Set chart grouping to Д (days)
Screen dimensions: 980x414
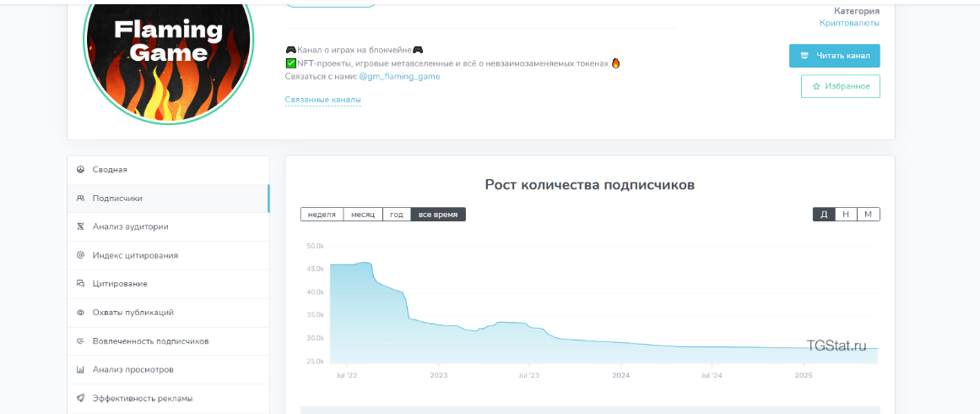click(824, 215)
